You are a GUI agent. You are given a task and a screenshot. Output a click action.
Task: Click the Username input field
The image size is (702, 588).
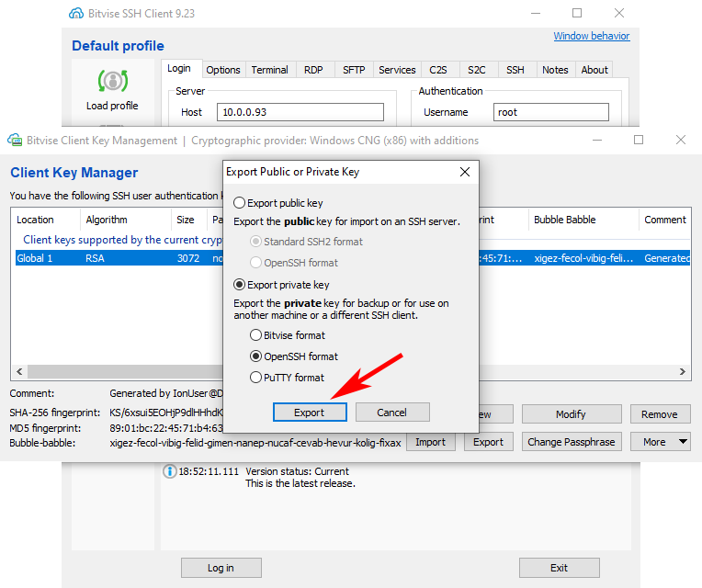click(x=551, y=112)
